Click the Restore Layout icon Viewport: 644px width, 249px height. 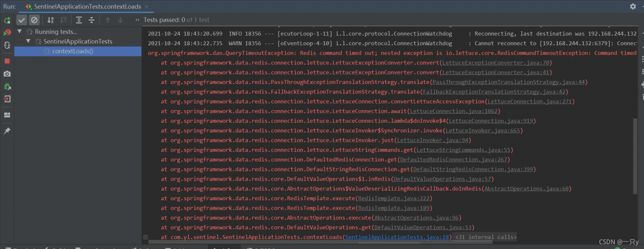[7, 115]
